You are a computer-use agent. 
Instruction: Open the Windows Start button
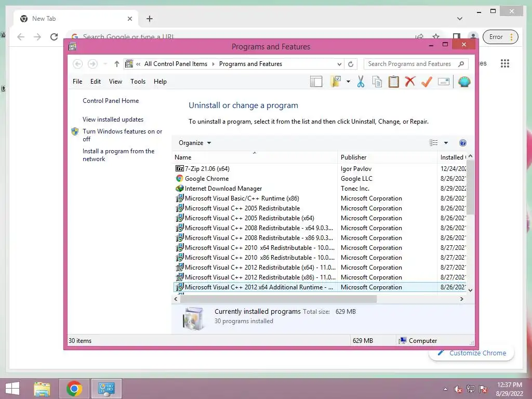tap(12, 389)
